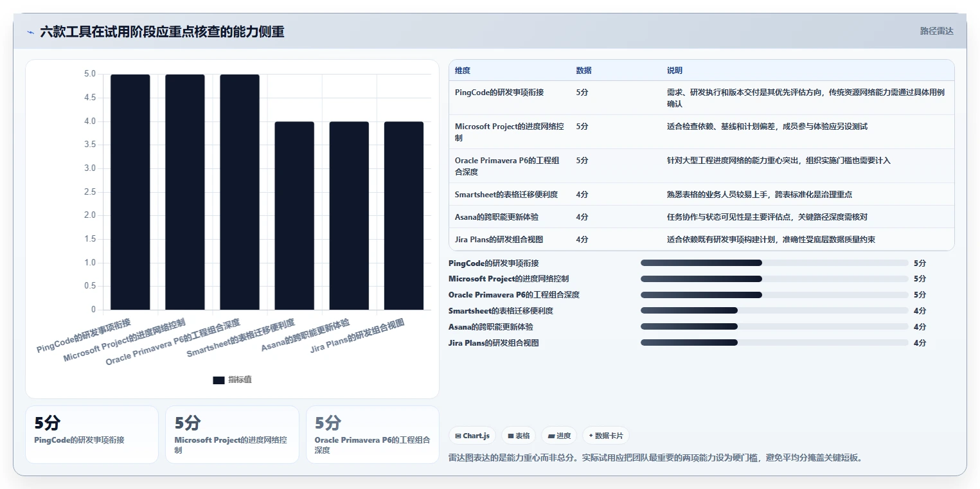Click the PingCode progress bar
Image resolution: width=980 pixels, height=489 pixels.
(x=774, y=263)
